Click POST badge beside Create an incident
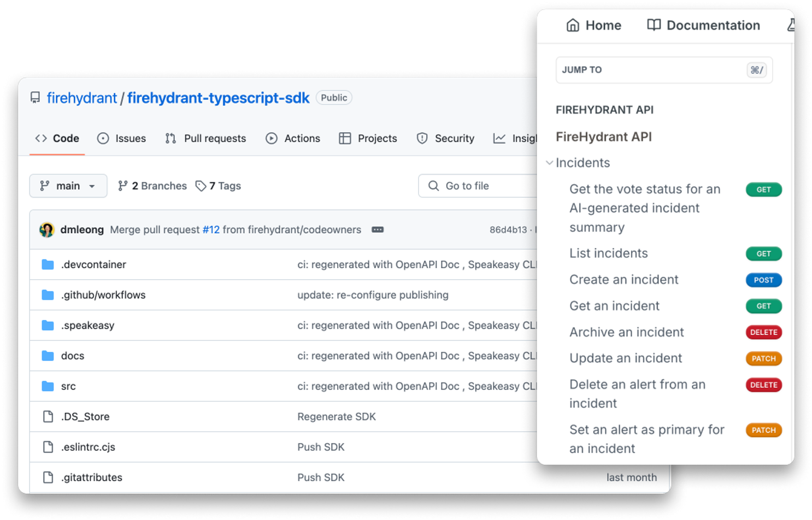This screenshot has width=812, height=520. 763,280
